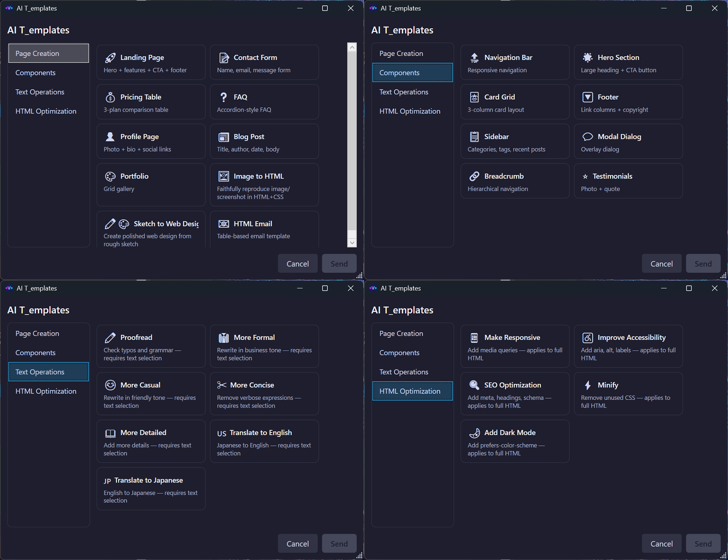
Task: Choose the Modal Dialog component
Action: [x=628, y=141]
